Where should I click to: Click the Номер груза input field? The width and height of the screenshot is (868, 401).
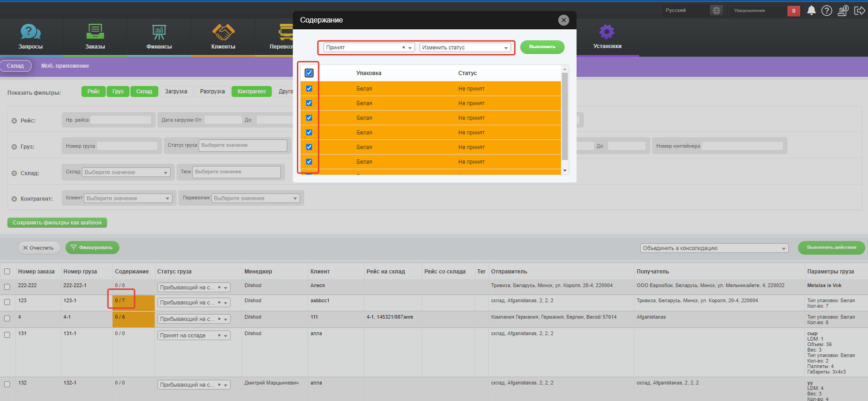(127, 146)
